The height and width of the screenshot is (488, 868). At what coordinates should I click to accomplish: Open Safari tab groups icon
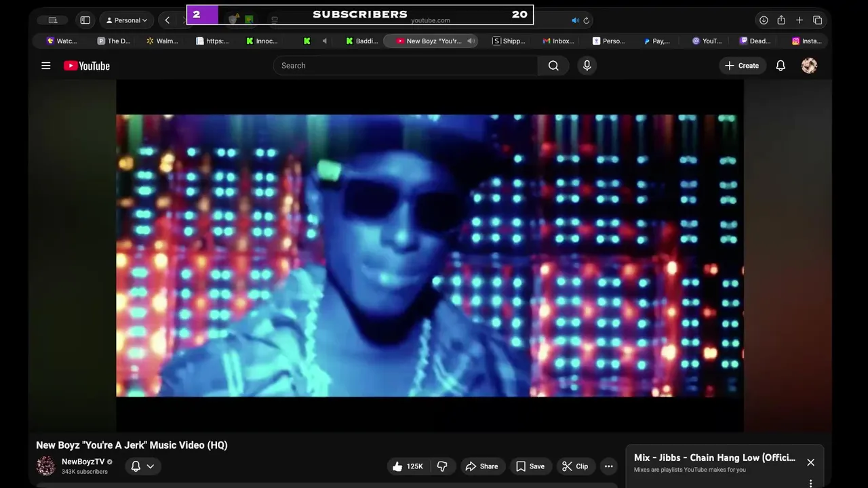point(53,20)
